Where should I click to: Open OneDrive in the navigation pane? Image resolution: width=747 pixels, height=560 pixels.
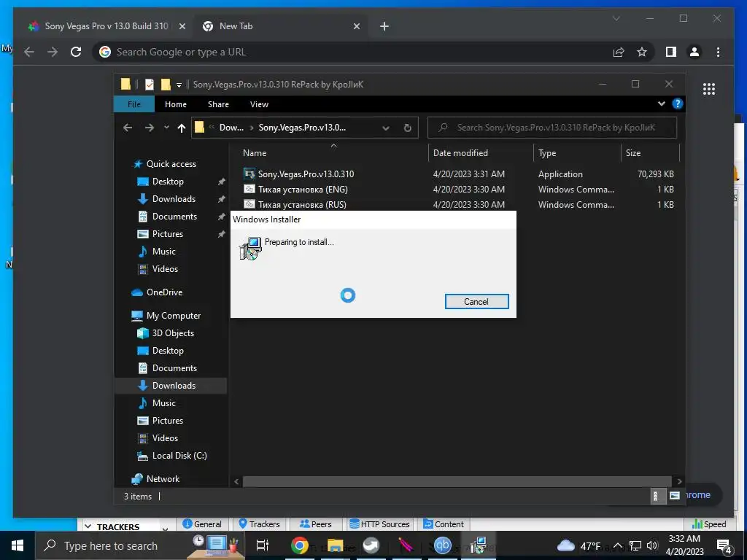point(164,292)
